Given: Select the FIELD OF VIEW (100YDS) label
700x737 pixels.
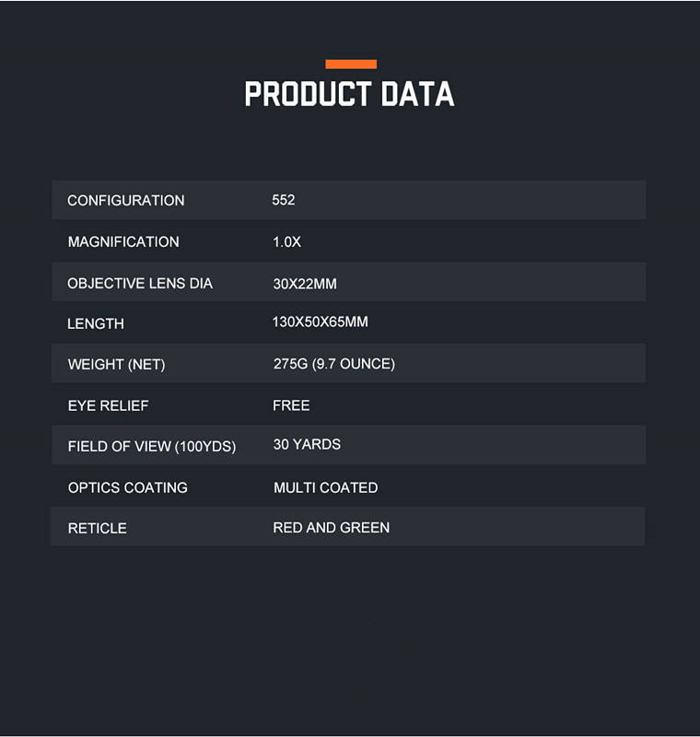Looking at the screenshot, I should point(152,446).
